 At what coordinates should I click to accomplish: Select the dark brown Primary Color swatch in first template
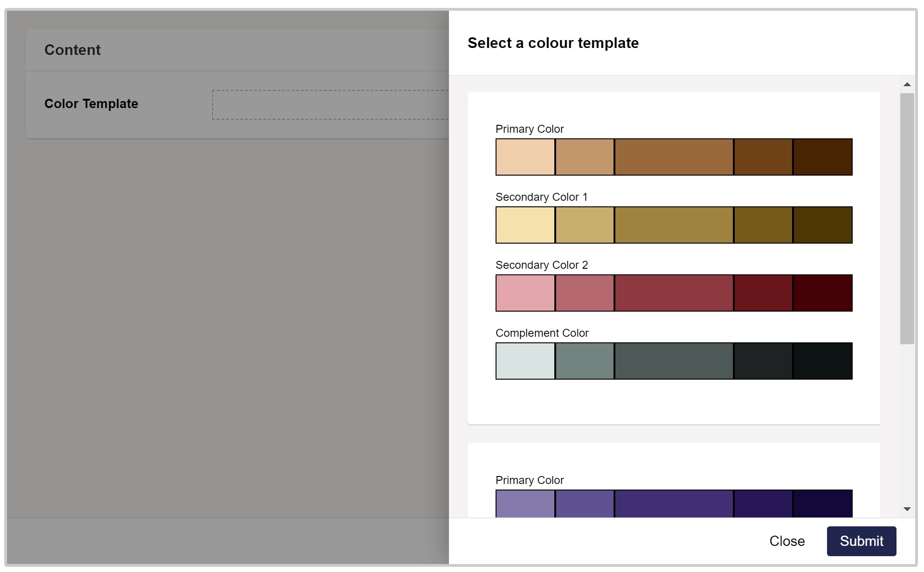tap(763, 157)
